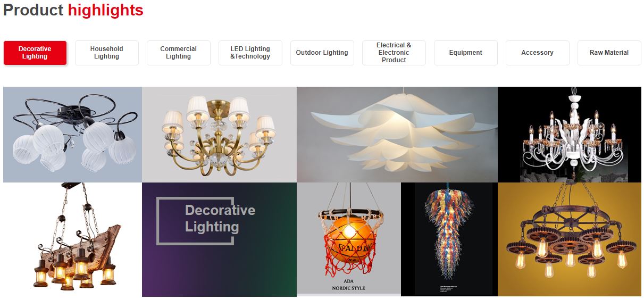Choose LED Lighting & Technology tab
This screenshot has width=644, height=299.
[250, 53]
